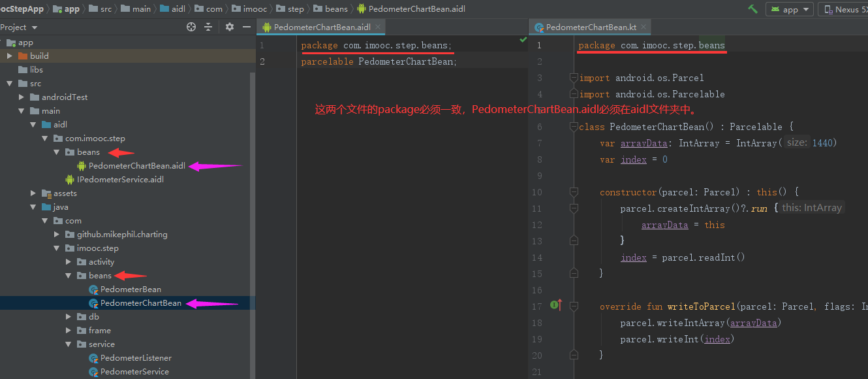Click the green inspection checkmark in aidl editor
Screen dimensions: 868x379
coord(522,39)
